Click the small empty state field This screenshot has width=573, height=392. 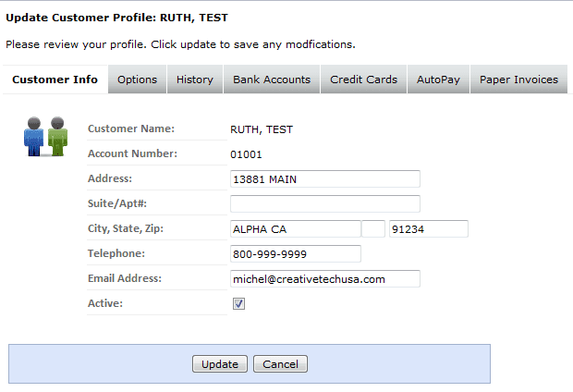373,229
